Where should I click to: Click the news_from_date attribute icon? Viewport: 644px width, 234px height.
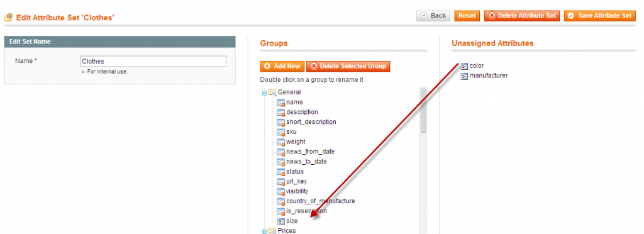click(281, 152)
